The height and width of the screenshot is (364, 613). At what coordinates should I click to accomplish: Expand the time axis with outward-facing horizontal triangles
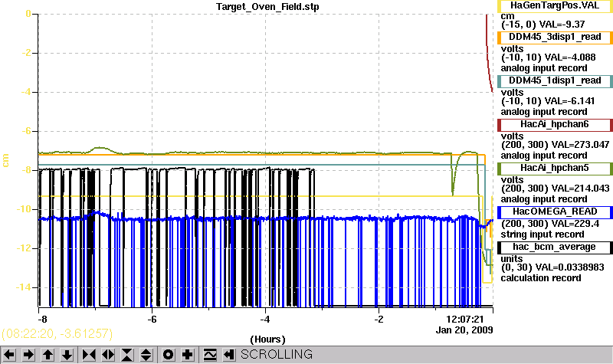click(x=108, y=355)
